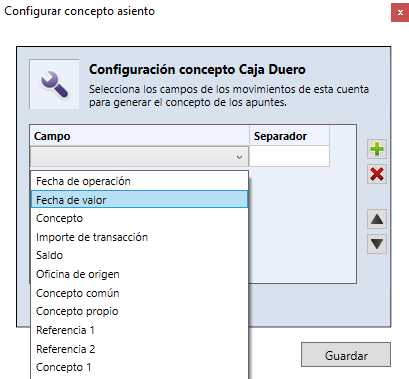Move row down with the down arrow

(377, 244)
